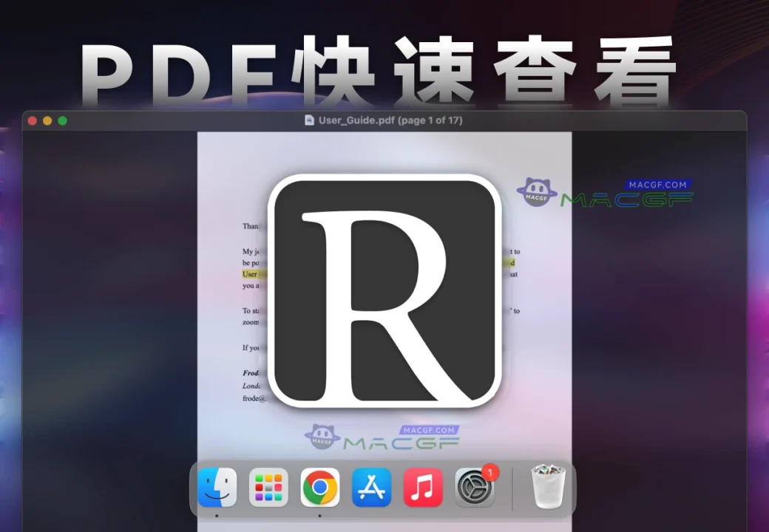
Task: Click the 'frode@' email line in the PDF
Action: pos(253,398)
